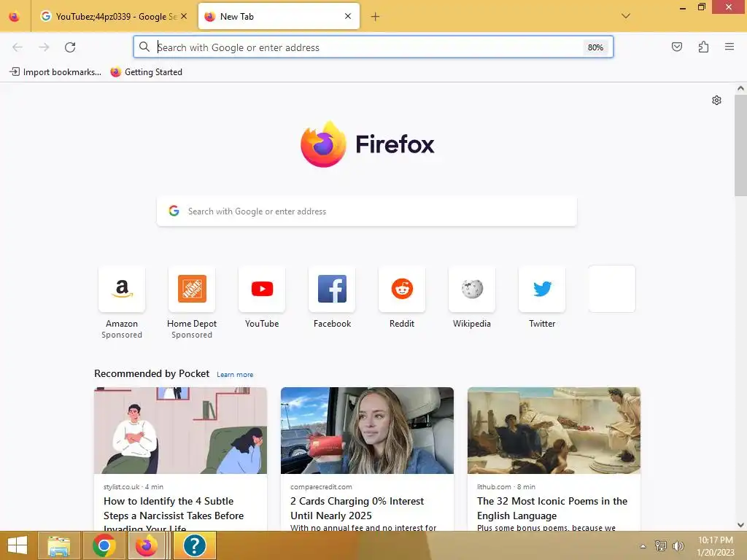This screenshot has width=747, height=560.
Task: Open a new tab with plus button
Action: coord(376,17)
